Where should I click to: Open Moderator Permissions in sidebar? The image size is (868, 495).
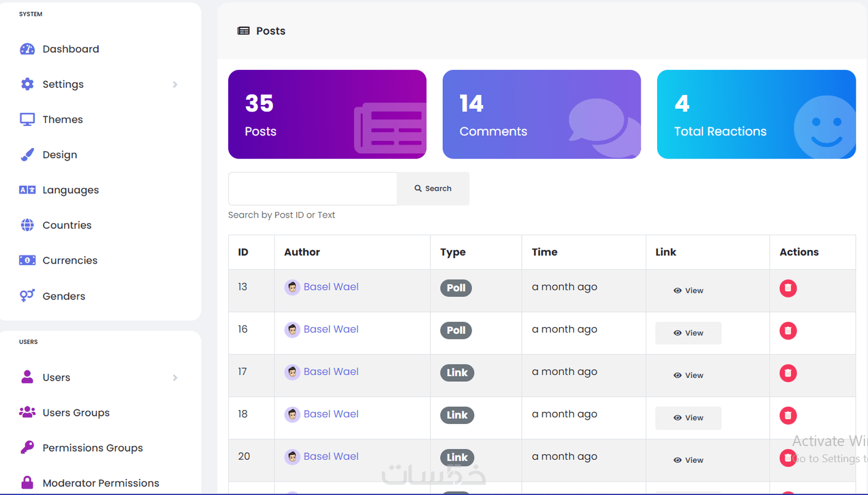tap(101, 483)
